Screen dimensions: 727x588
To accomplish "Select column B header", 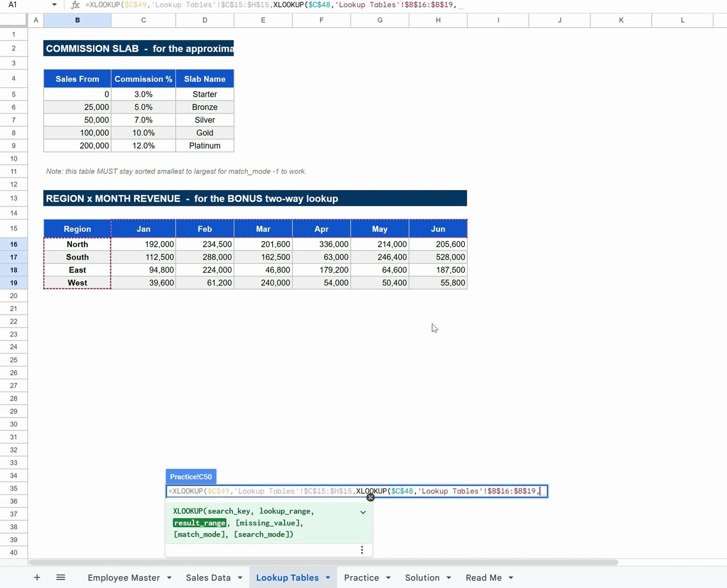I will pyautogui.click(x=77, y=20).
